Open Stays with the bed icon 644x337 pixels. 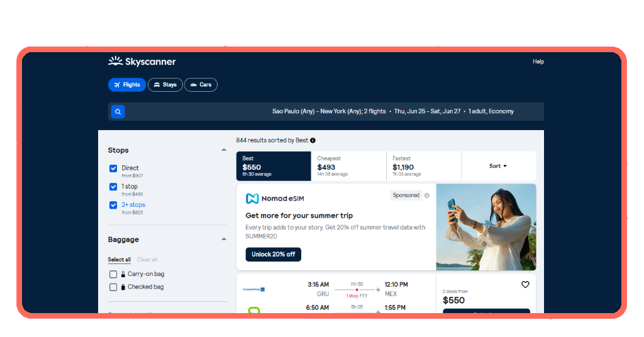(165, 85)
